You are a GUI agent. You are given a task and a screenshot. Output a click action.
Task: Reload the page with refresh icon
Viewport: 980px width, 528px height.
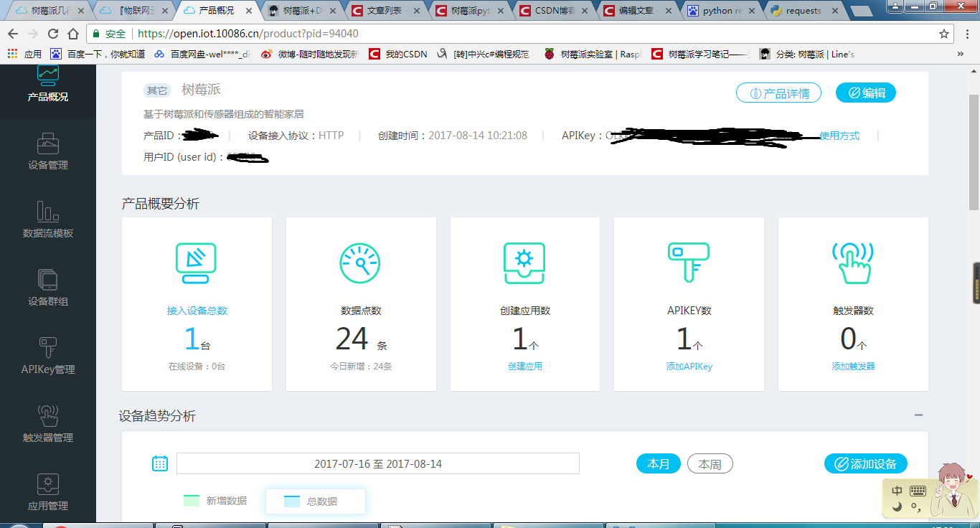(53, 34)
